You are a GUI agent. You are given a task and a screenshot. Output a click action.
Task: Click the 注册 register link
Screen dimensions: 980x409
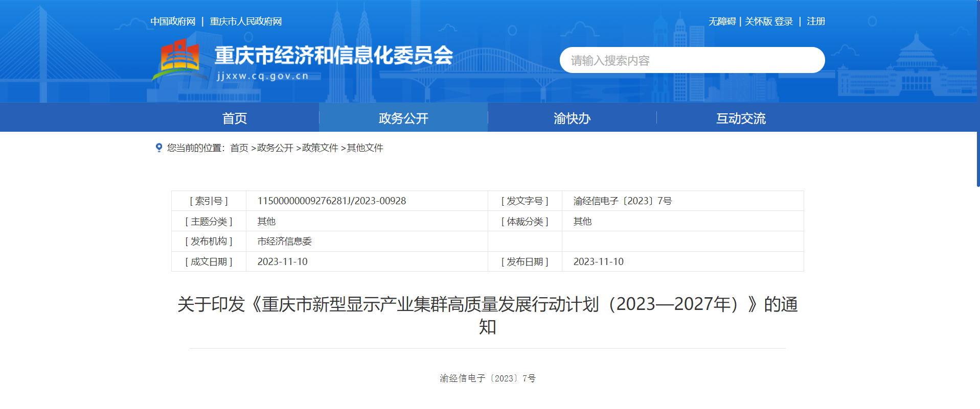pos(816,21)
